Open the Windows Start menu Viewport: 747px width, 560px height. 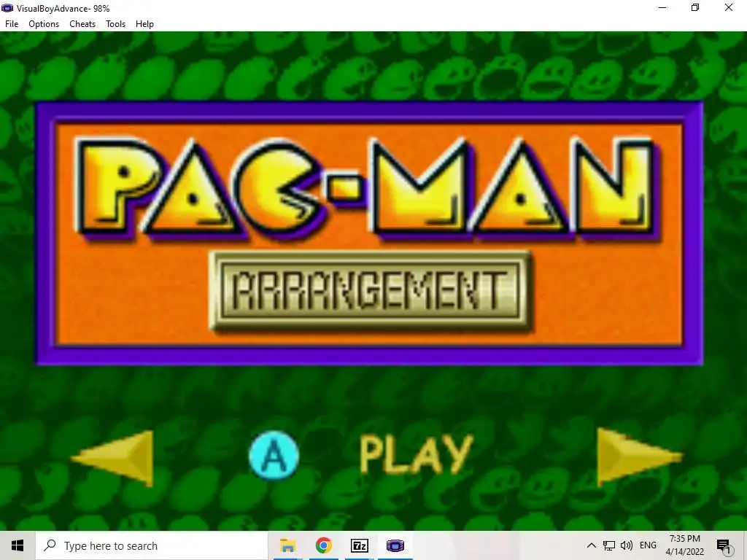point(18,545)
